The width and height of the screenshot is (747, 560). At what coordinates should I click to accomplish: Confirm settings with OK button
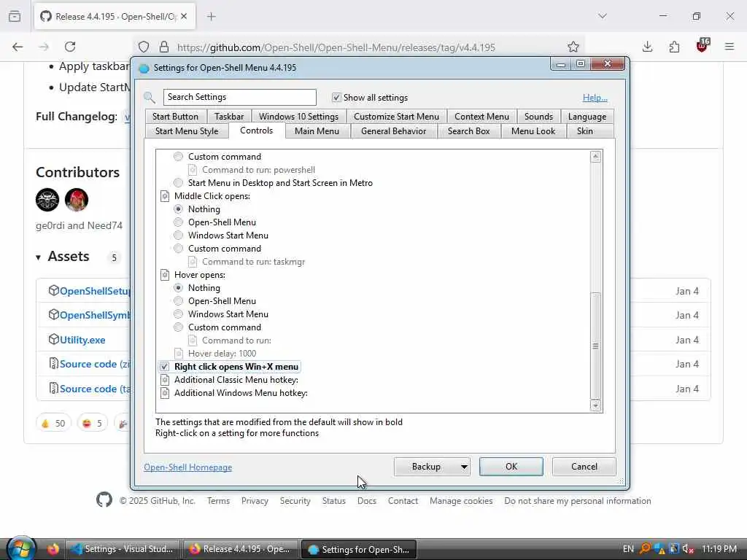point(511,467)
